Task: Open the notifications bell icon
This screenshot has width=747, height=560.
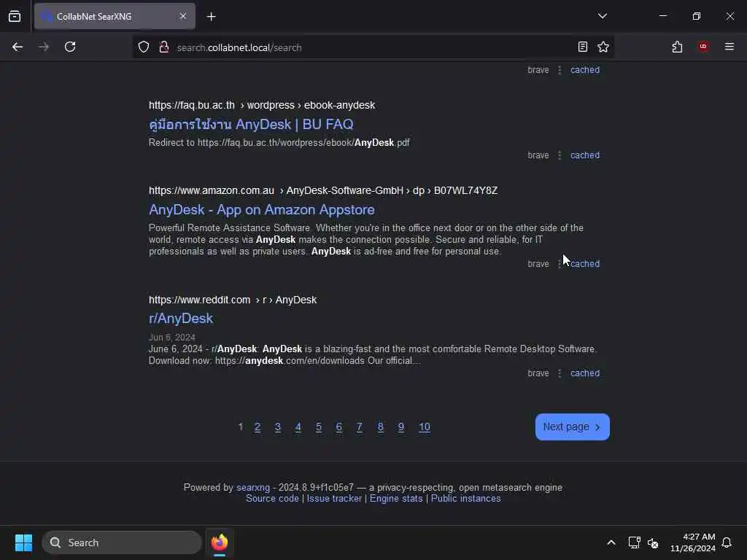Action: click(x=727, y=542)
